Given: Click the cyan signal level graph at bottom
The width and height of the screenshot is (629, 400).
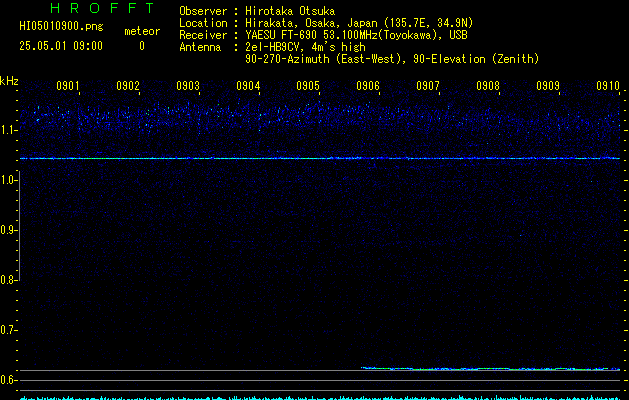Looking at the screenshot, I should [x=320, y=398].
